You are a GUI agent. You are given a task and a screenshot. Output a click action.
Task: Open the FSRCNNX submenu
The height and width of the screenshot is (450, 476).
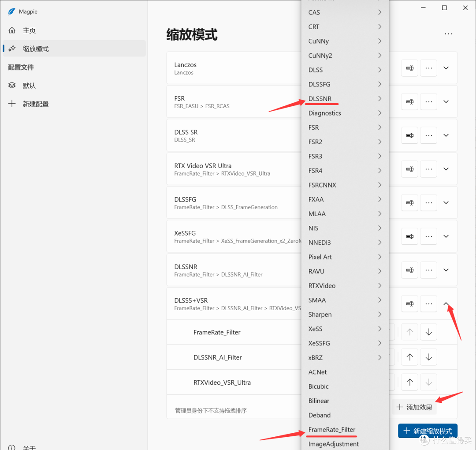tap(345, 185)
